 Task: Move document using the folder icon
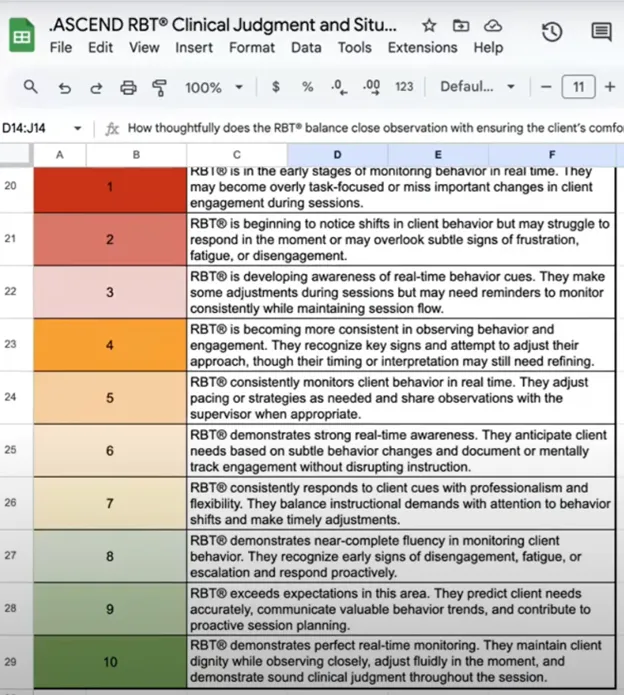click(461, 25)
